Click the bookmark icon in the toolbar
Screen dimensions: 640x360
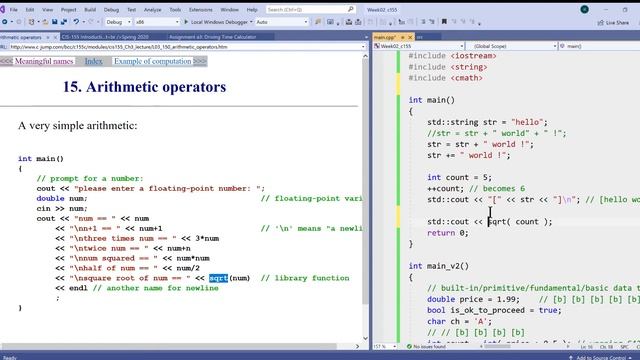(x=444, y=22)
